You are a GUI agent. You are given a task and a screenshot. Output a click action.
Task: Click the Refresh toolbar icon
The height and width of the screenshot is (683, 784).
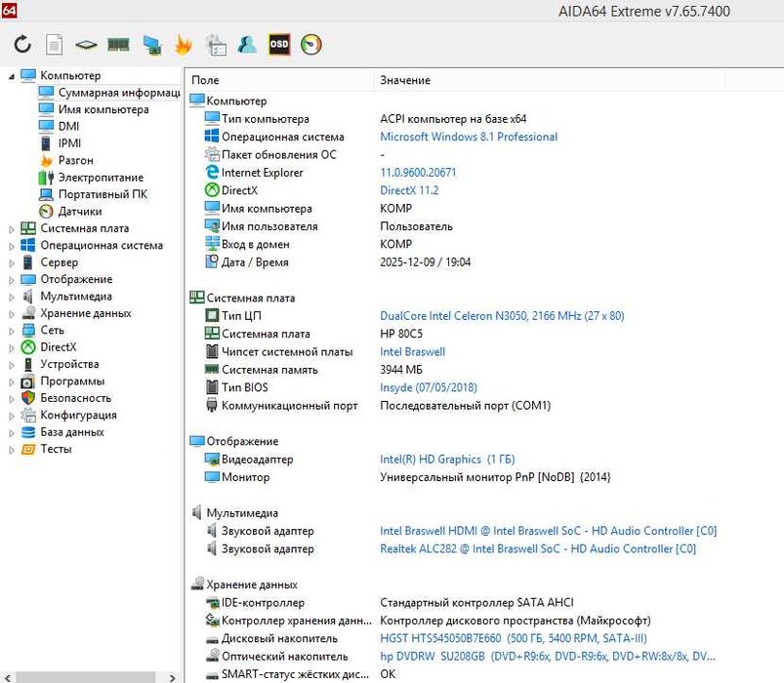coord(22,45)
